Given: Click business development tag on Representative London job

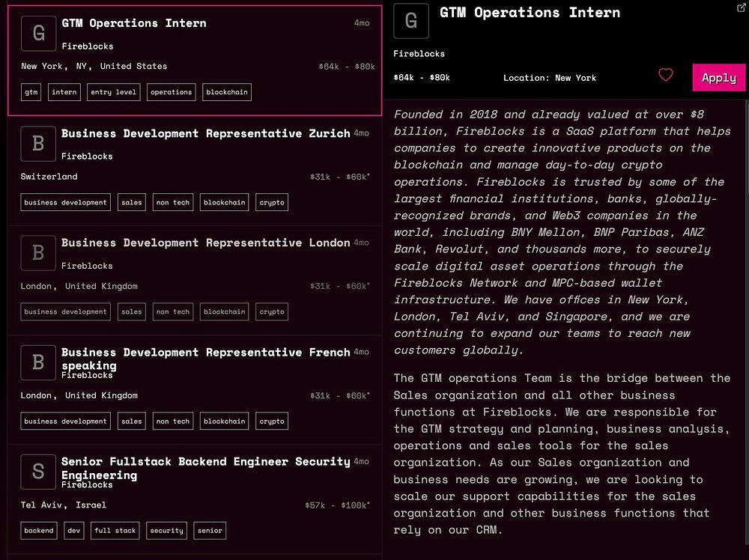Looking at the screenshot, I should click(x=65, y=311).
